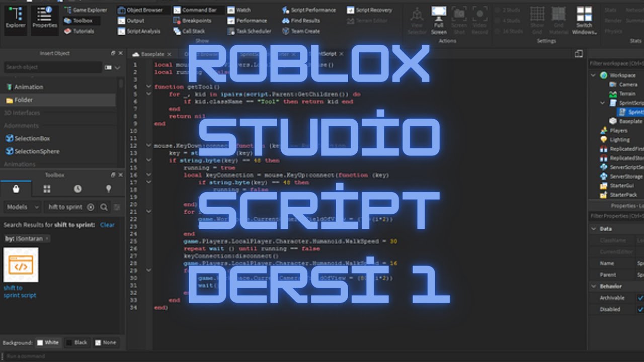Collapse the Data properties section
Screen dimensions: 644x362
594,229
